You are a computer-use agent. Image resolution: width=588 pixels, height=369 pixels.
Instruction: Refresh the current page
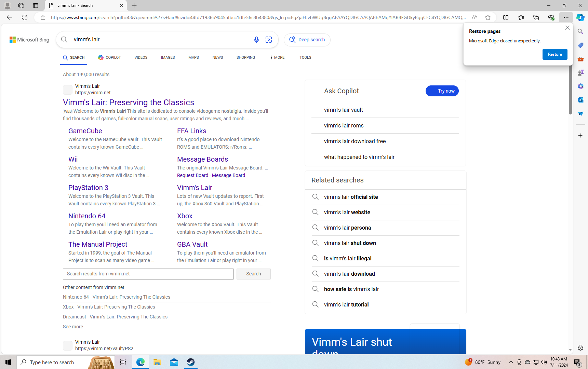tap(25, 17)
